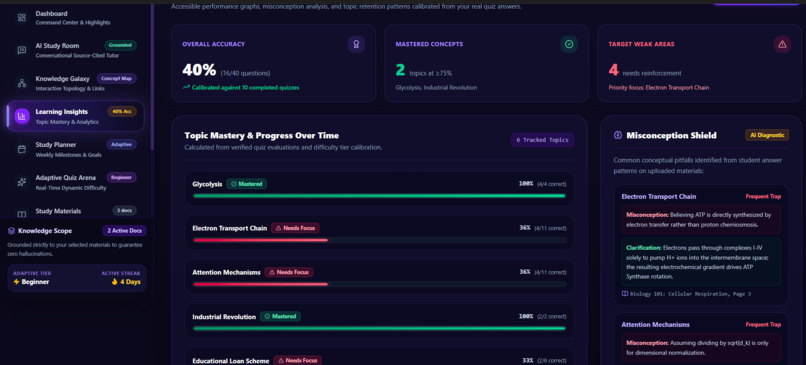The height and width of the screenshot is (365, 806).
Task: Click the Clarification box about complexes I-IV
Action: pos(701,262)
